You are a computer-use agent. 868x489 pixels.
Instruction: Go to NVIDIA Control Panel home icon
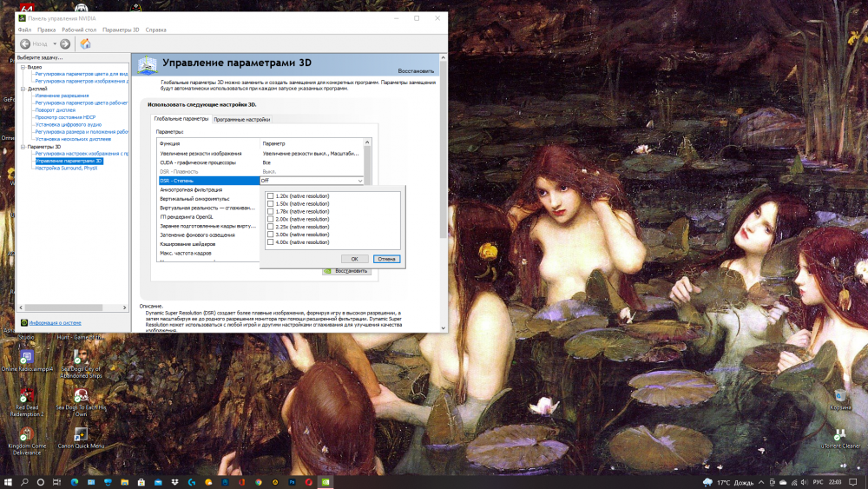85,43
